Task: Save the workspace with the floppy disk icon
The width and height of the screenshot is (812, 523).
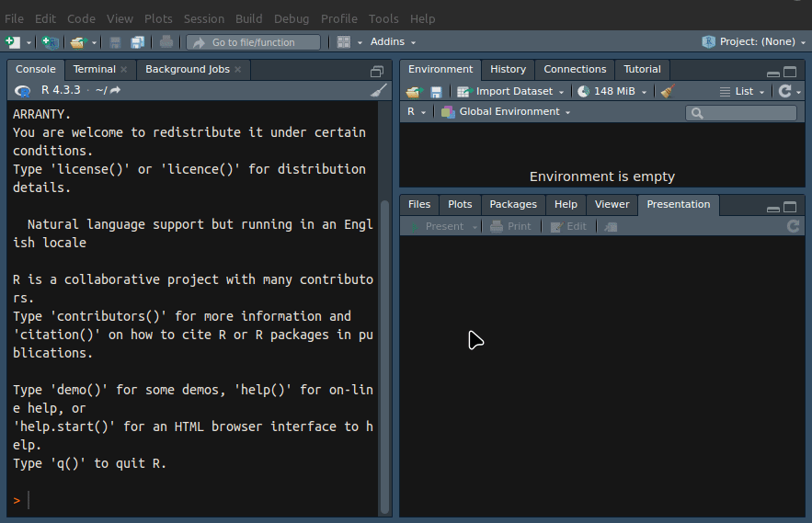Action: [436, 92]
